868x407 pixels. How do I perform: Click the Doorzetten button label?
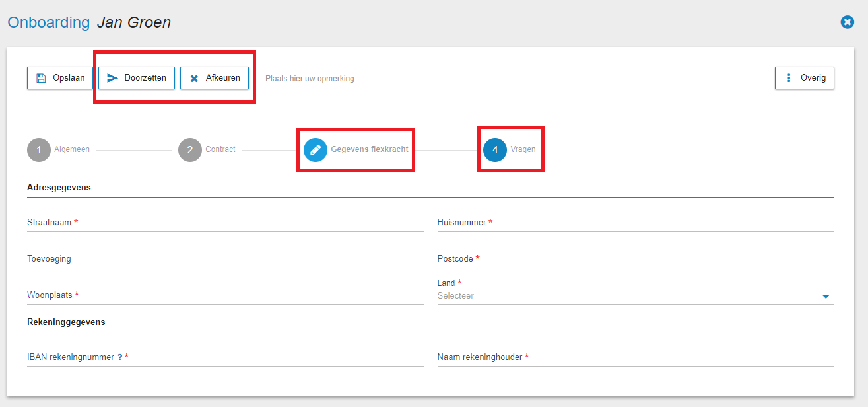click(x=145, y=78)
